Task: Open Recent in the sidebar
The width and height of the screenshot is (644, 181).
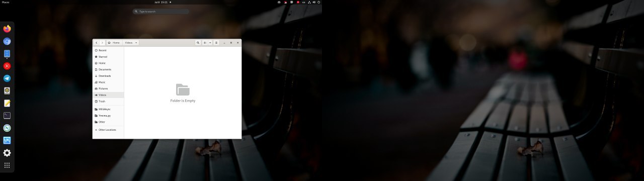Action: point(108,50)
